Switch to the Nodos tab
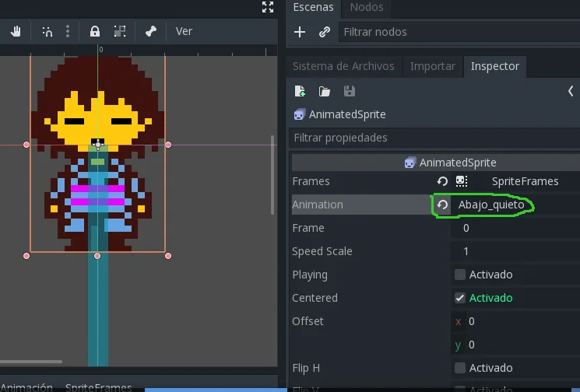 click(x=367, y=7)
